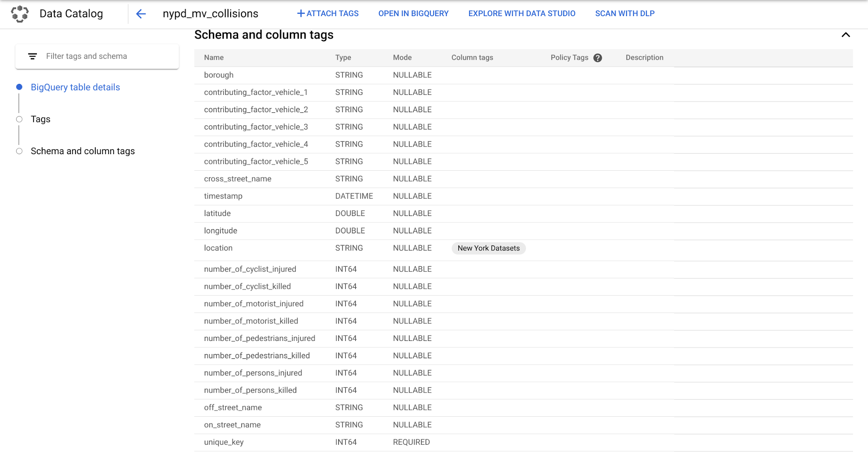Viewport: 868px width, 454px height.
Task: Click Scan with DLP
Action: coord(625,14)
